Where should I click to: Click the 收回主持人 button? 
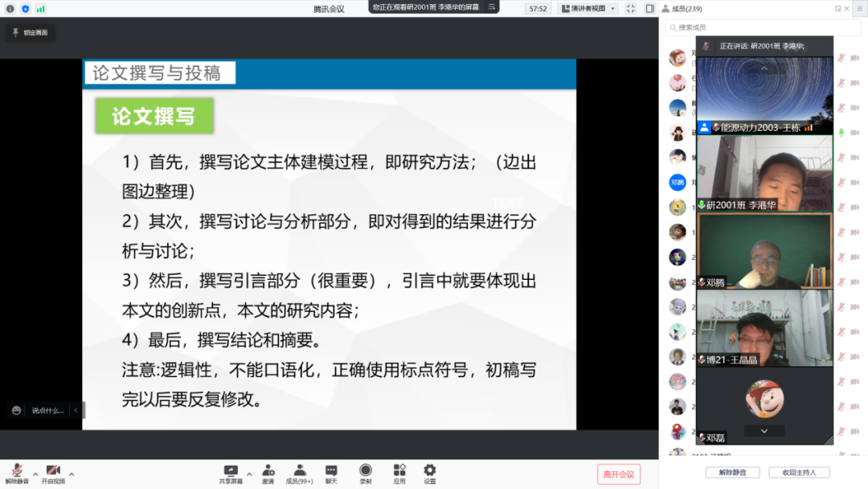coord(799,472)
